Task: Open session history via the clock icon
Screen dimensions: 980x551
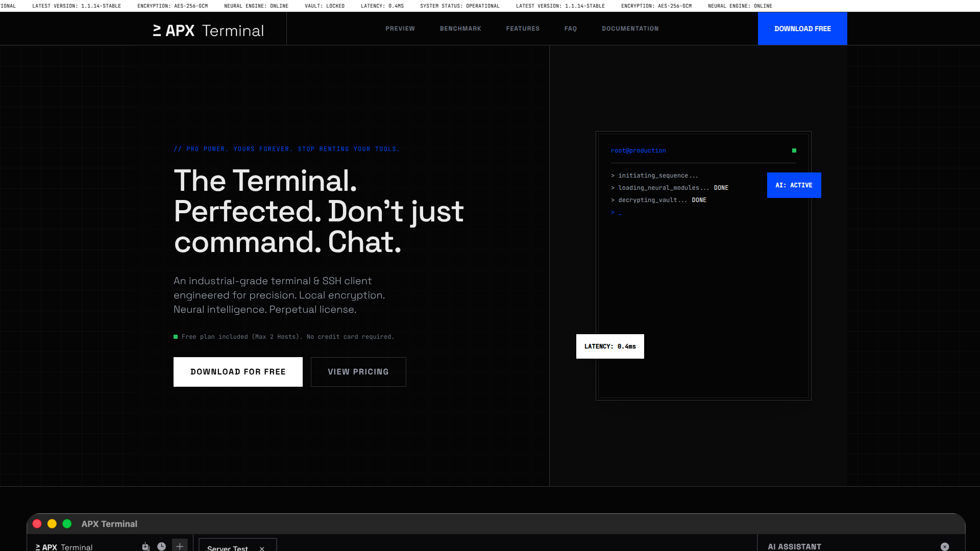Action: 162,546
